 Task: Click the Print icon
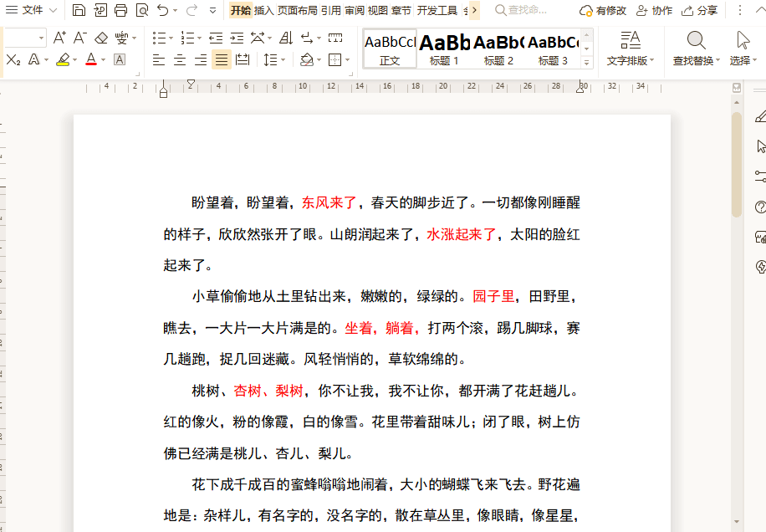click(120, 11)
